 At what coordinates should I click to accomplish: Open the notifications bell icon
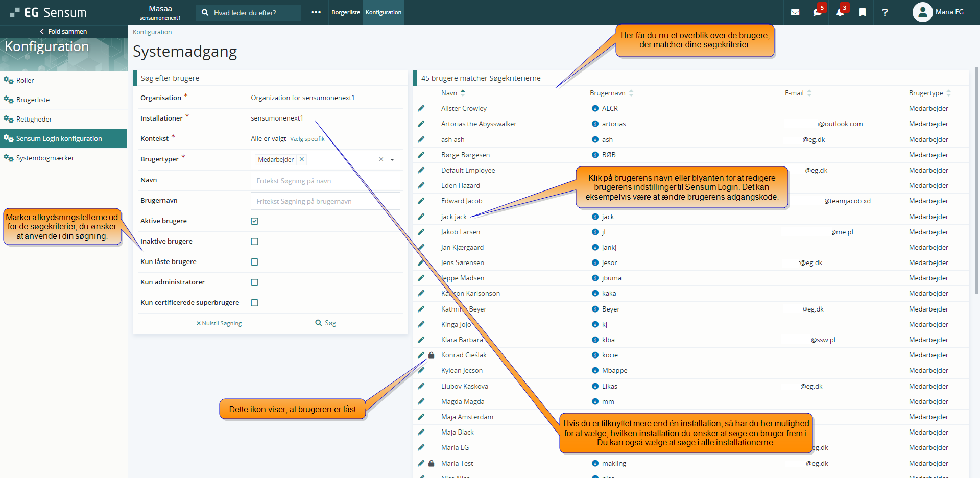[840, 12]
